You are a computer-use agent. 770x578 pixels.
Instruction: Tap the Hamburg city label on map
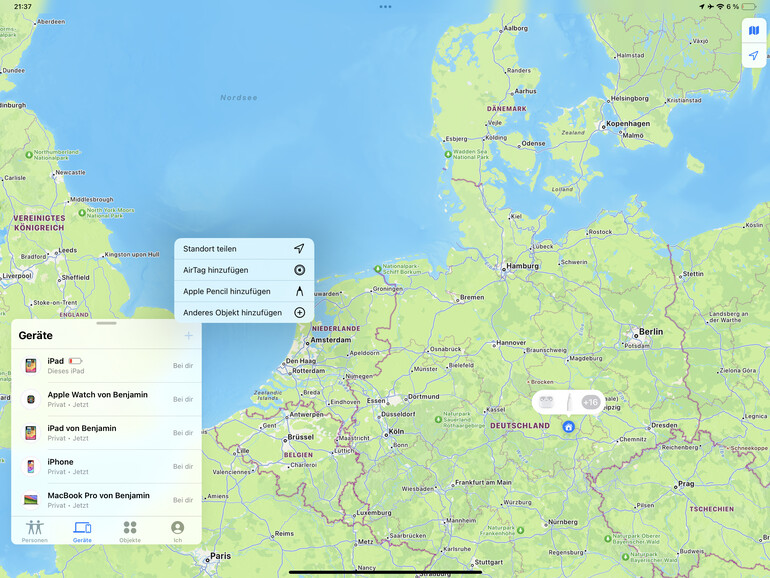point(522,266)
